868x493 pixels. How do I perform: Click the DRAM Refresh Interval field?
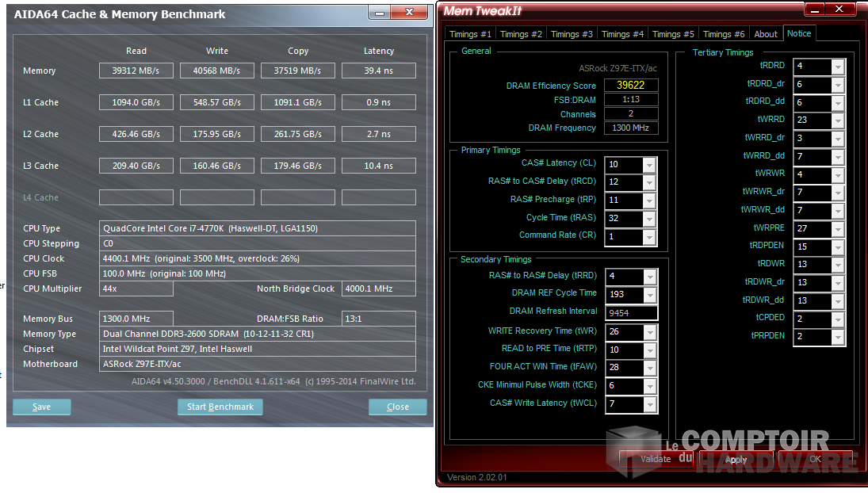631,313
